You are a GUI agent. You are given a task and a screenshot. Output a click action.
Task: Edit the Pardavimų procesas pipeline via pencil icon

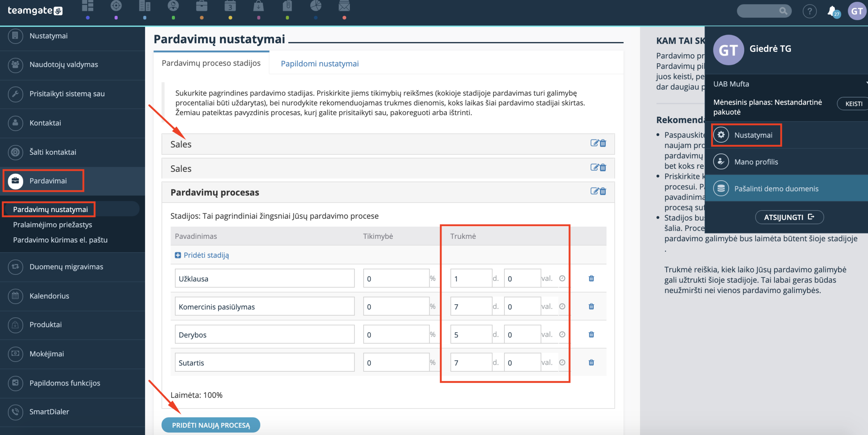pos(594,191)
